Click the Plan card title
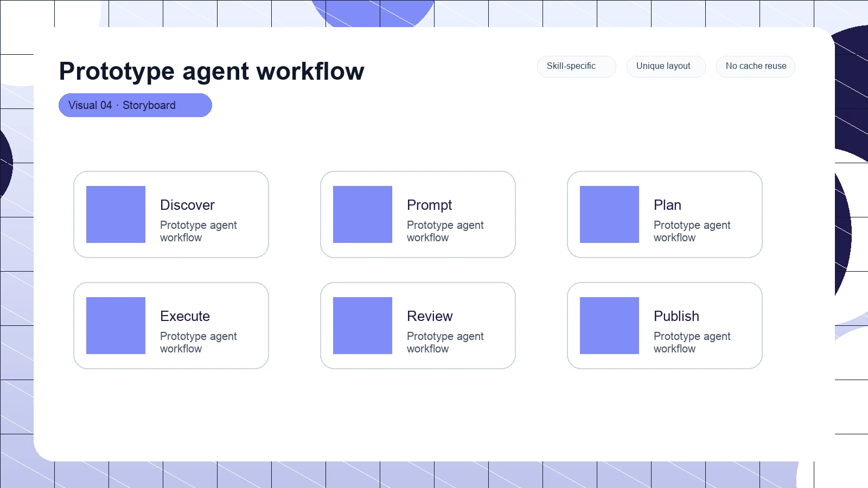The image size is (868, 488). 667,205
